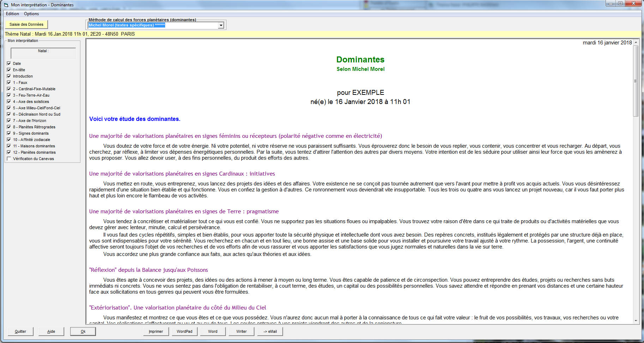Open the planetary force method dropdown
The height and width of the screenshot is (343, 644).
[x=221, y=25]
